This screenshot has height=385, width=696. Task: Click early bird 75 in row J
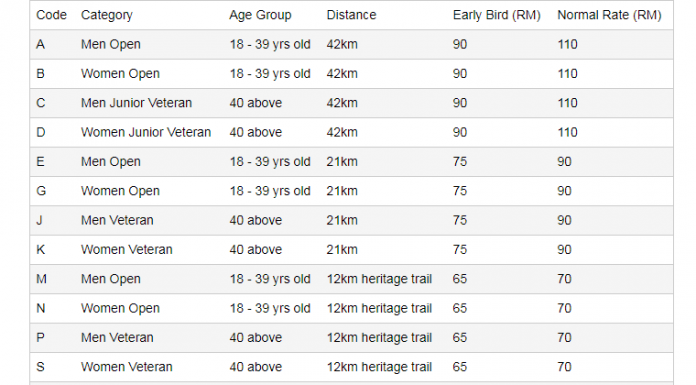tap(460, 220)
